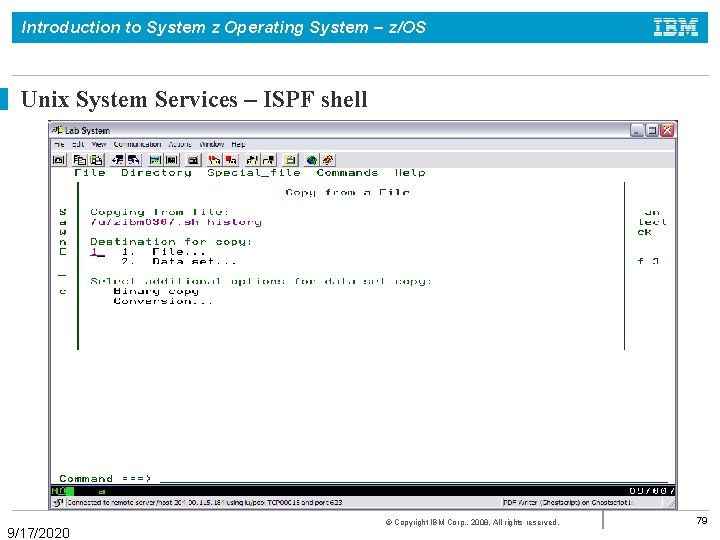The width and height of the screenshot is (720, 540).
Task: Click the second red macro stop icon
Action: (x=231, y=160)
